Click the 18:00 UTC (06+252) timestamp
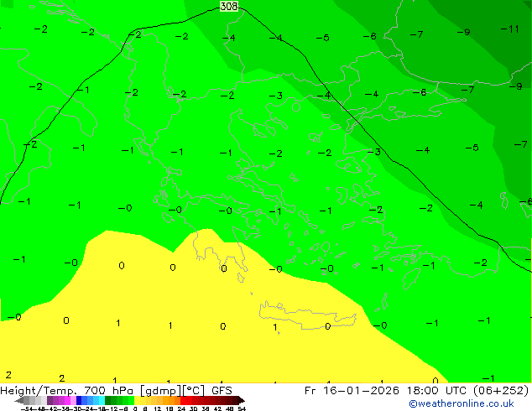The image size is (532, 411). [468, 391]
